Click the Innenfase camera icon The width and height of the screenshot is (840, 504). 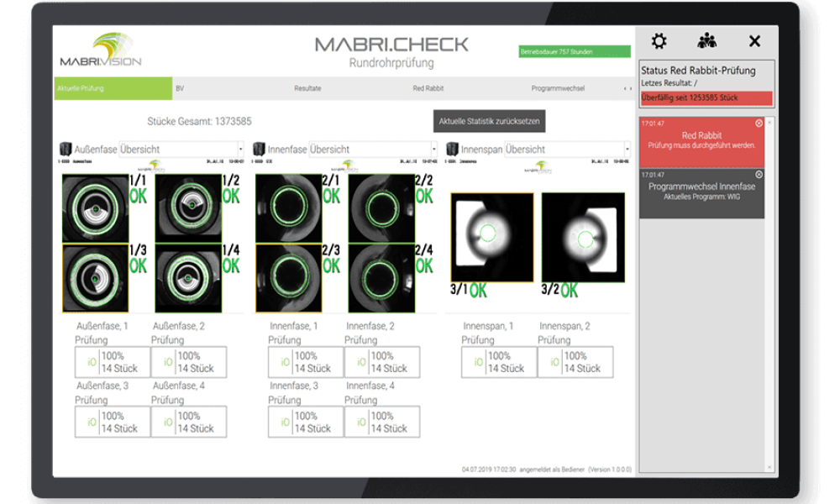(259, 150)
